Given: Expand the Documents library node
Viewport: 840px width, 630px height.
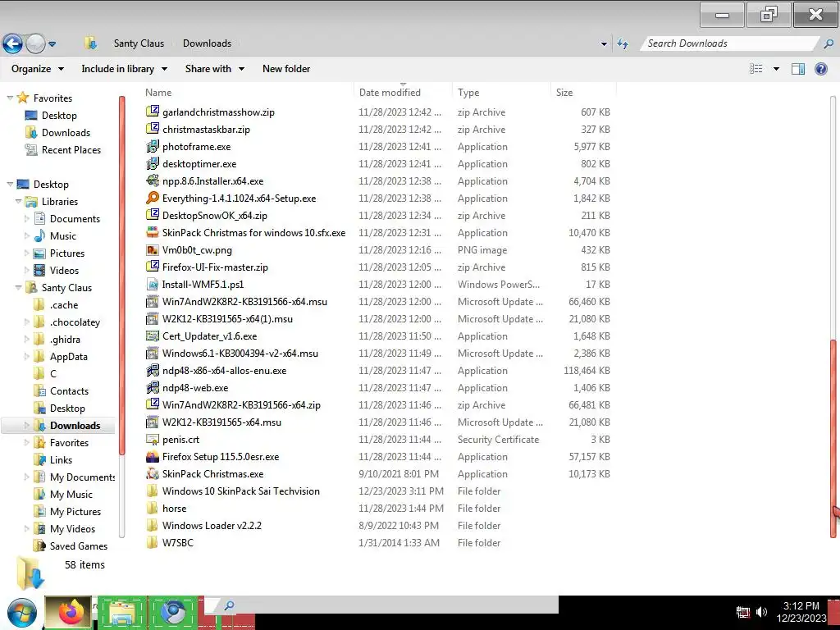Looking at the screenshot, I should 27,218.
